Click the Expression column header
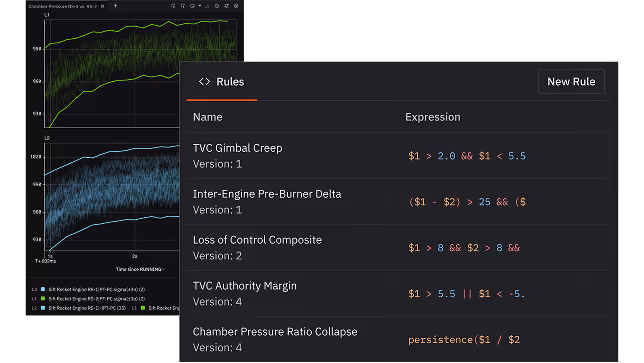This screenshot has width=644, height=363. [x=433, y=117]
